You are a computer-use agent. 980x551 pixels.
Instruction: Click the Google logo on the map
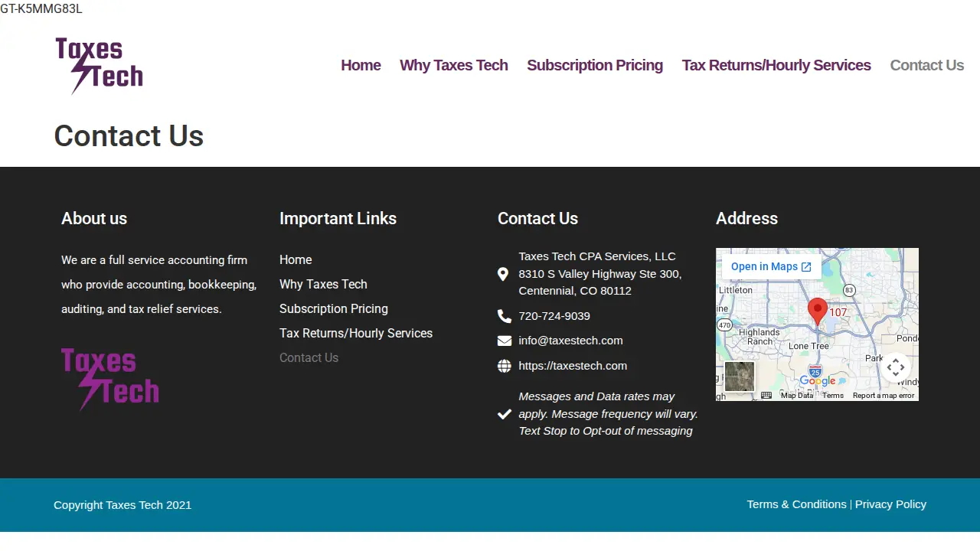pyautogui.click(x=818, y=380)
